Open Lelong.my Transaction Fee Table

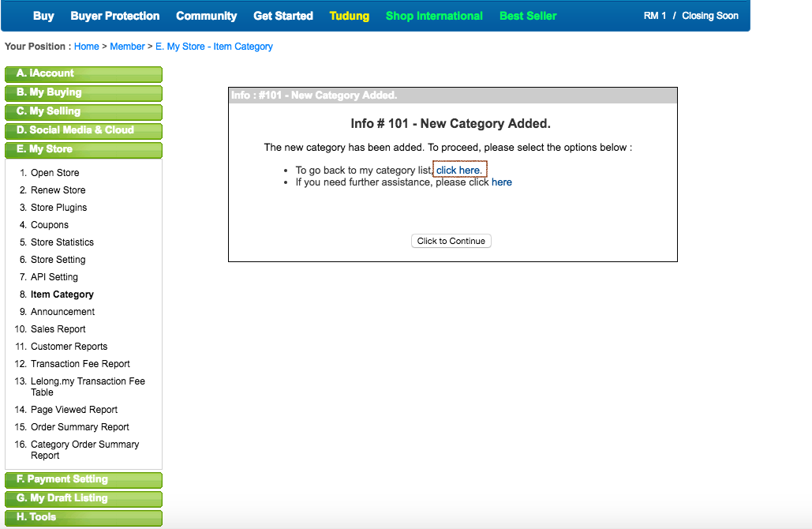[88, 387]
